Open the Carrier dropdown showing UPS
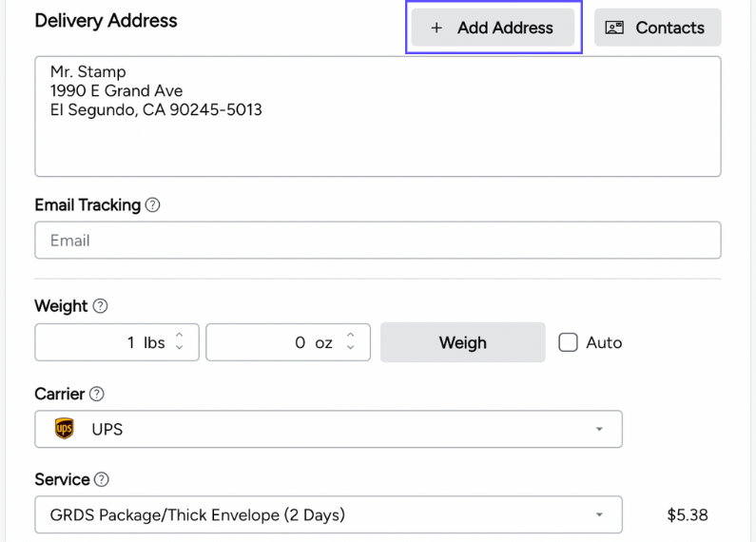The width and height of the screenshot is (756, 542). click(x=328, y=430)
